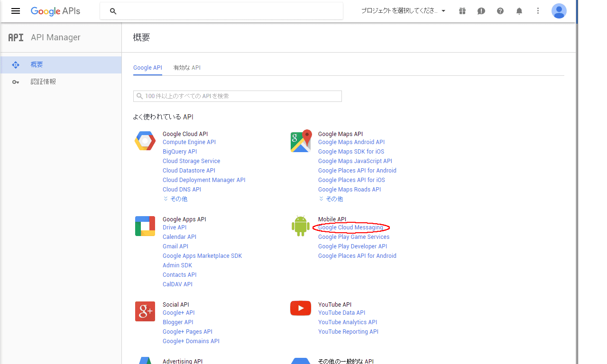607x364 pixels.
Task: Open YouTube Reporting API link
Action: tap(348, 332)
